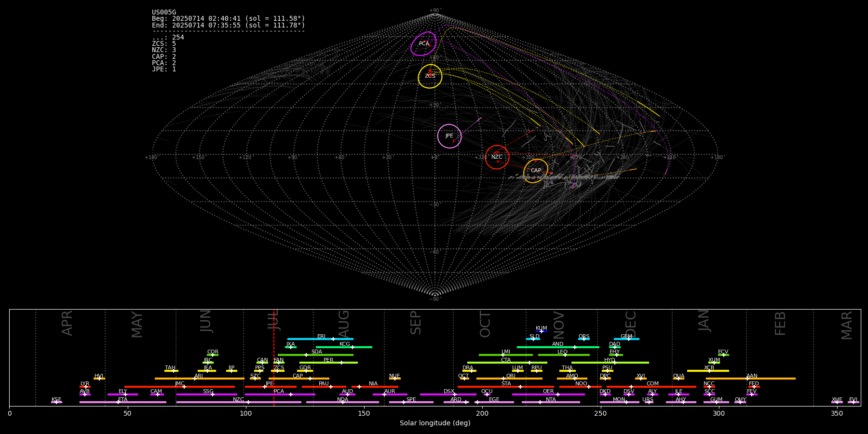Viewport: 868px width, 434px height.
Task: Click the red dashed current-date line in timeline
Action: coord(274,357)
